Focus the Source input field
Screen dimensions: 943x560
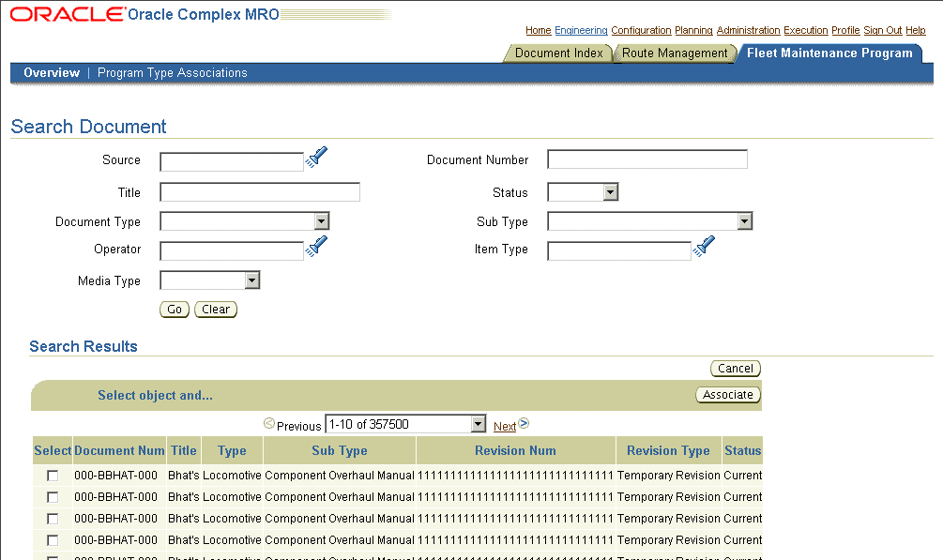[232, 161]
